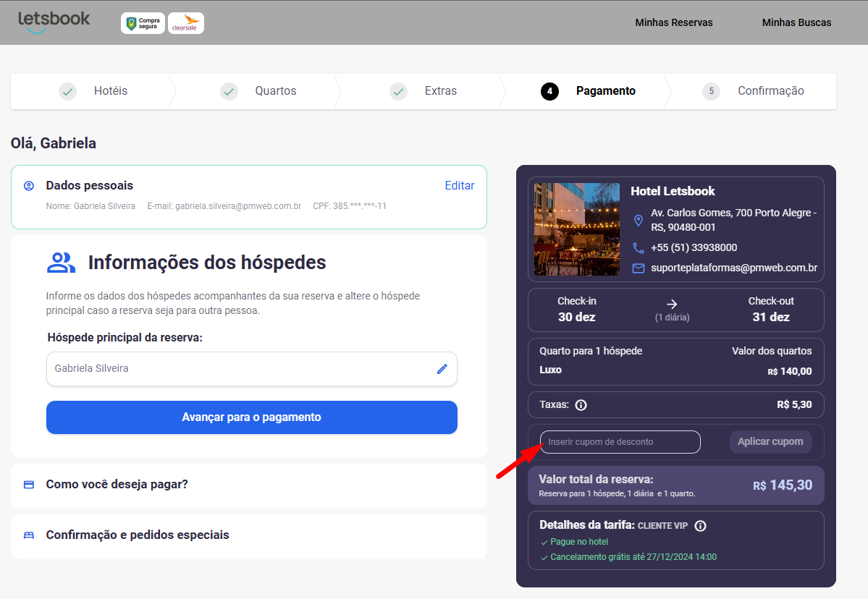Click the room price R$ 140,00
Image resolution: width=868 pixels, height=599 pixels.
tap(789, 372)
